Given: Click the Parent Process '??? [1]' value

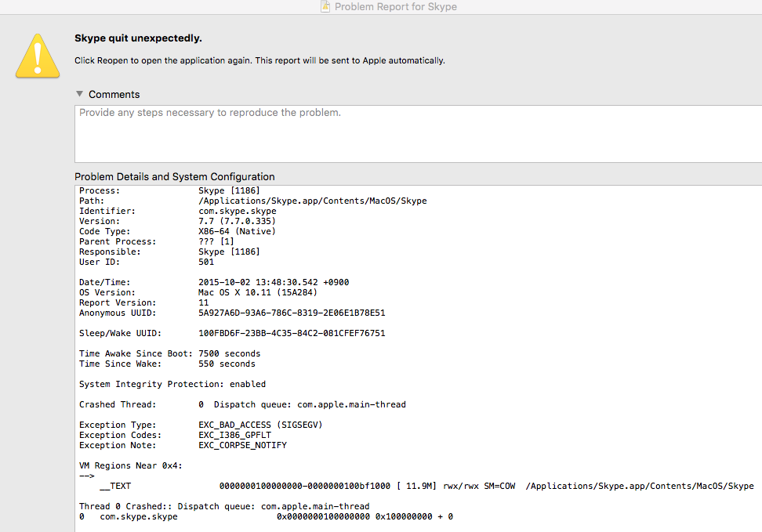Looking at the screenshot, I should point(216,241).
